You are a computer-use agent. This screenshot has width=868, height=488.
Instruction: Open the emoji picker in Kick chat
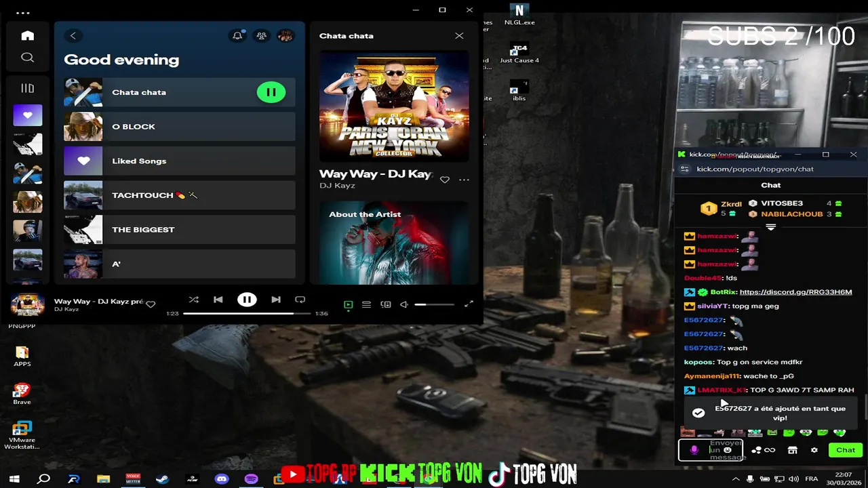click(728, 450)
